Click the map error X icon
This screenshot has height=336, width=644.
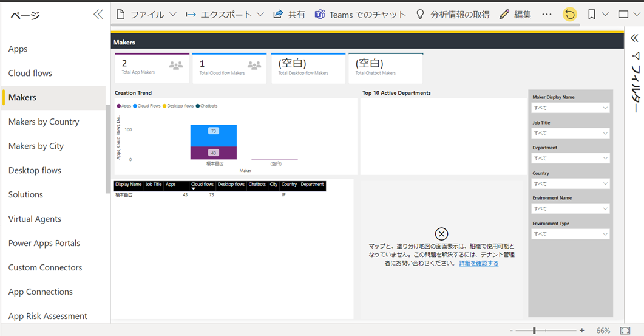[441, 234]
